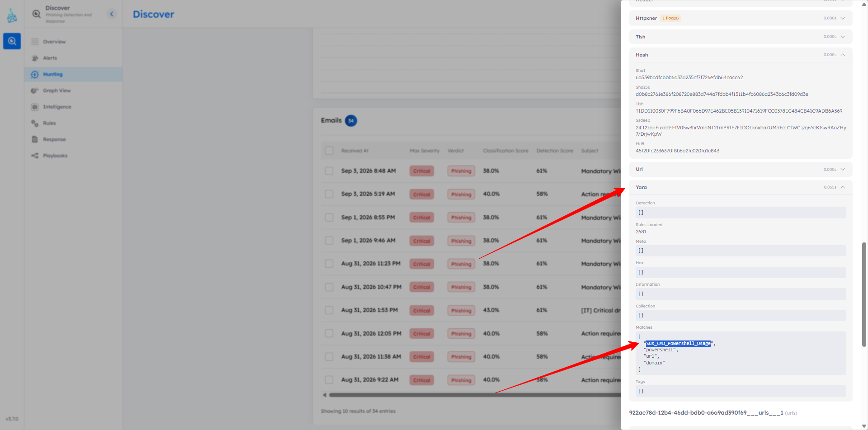Click the emails table horizontal scrollbar
The width and height of the screenshot is (868, 430).
[475, 395]
